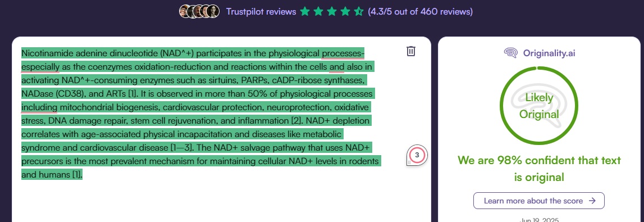644x222 pixels.
Task: Click the 4.3/5 out of 460 reviews text
Action: pyautogui.click(x=420, y=11)
